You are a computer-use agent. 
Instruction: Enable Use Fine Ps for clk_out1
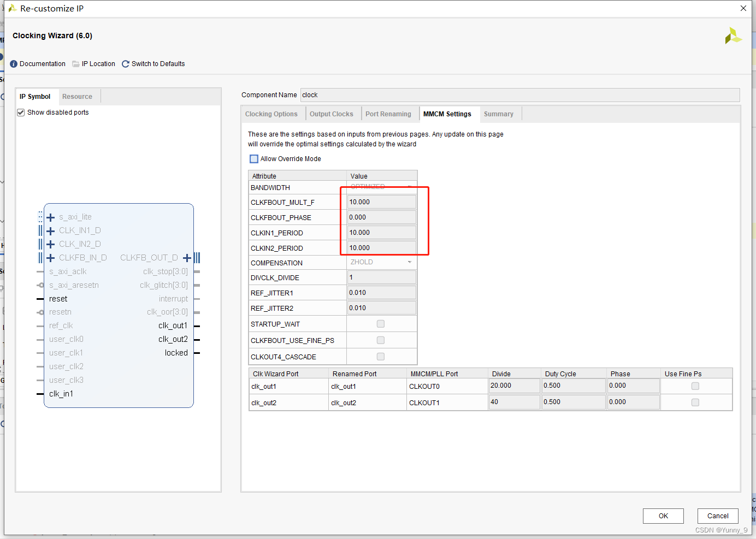coord(695,386)
